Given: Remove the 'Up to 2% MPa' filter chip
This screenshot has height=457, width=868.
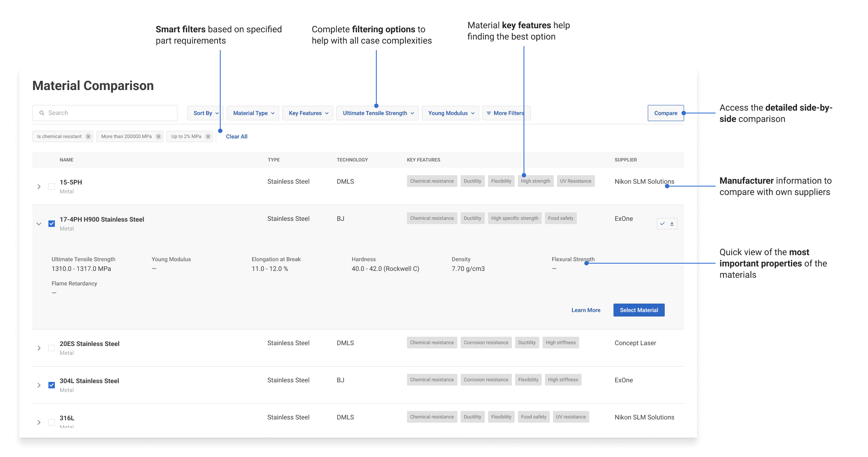Looking at the screenshot, I should click(x=208, y=136).
